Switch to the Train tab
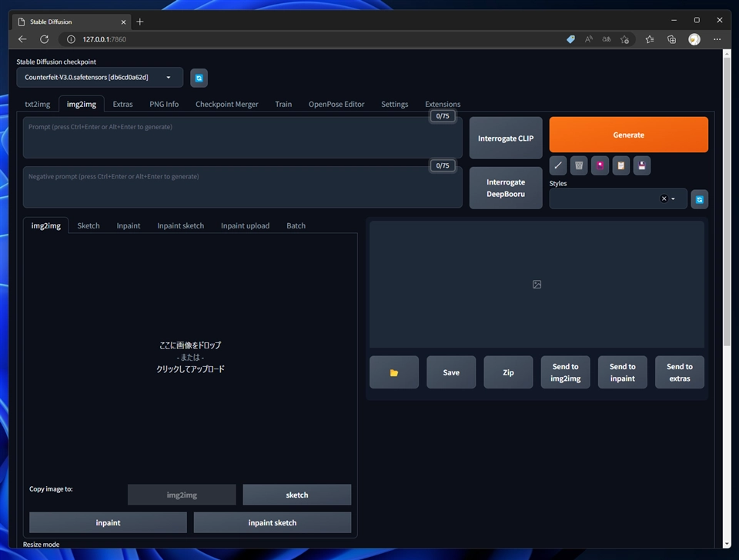 [x=283, y=104]
